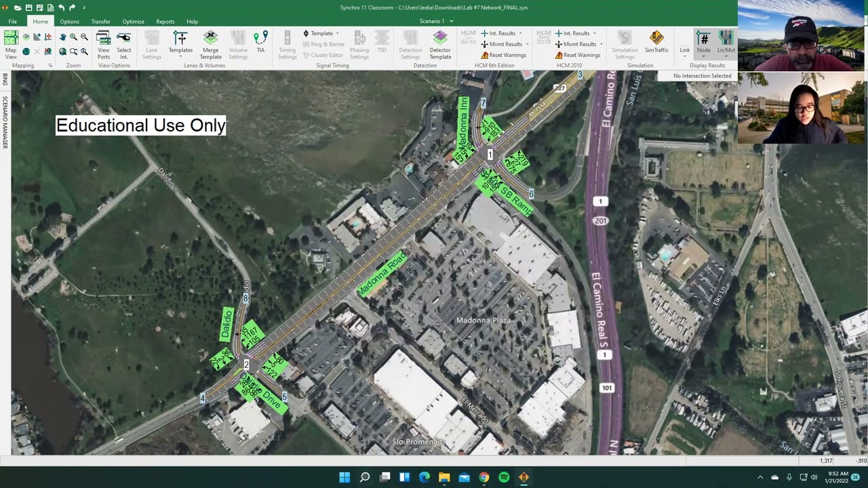Click node 6 on SB Ramp

[531, 194]
